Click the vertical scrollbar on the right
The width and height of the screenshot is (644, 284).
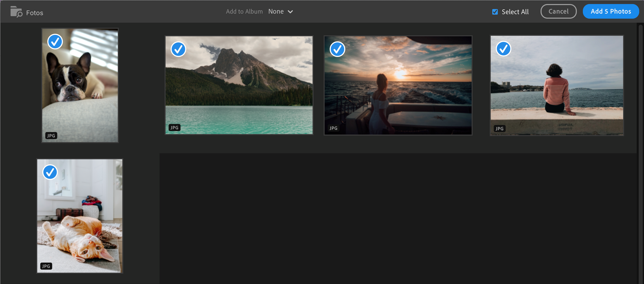pos(640,151)
